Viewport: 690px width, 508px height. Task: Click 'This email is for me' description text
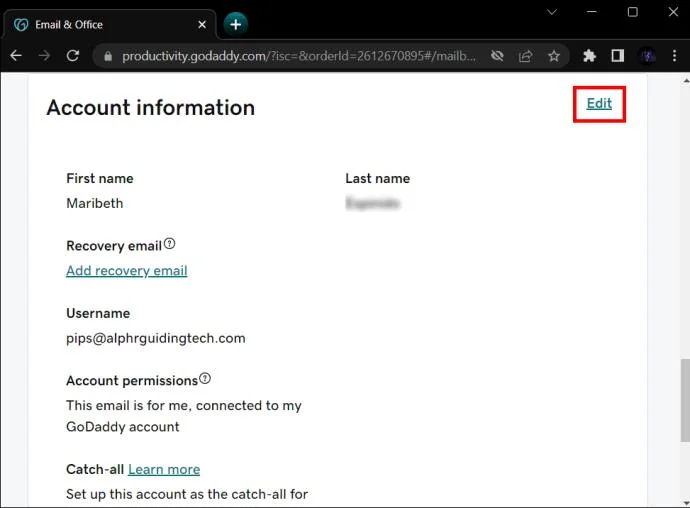tap(184, 416)
